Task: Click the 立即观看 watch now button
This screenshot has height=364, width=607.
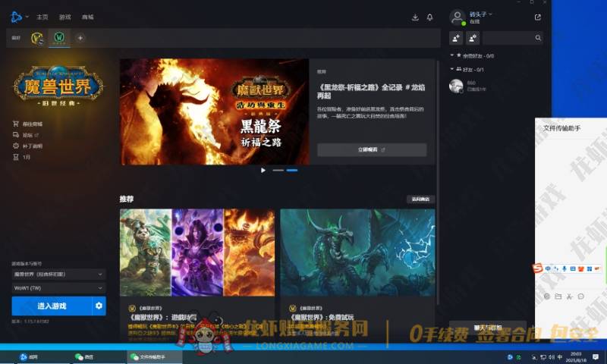Action: pos(372,150)
